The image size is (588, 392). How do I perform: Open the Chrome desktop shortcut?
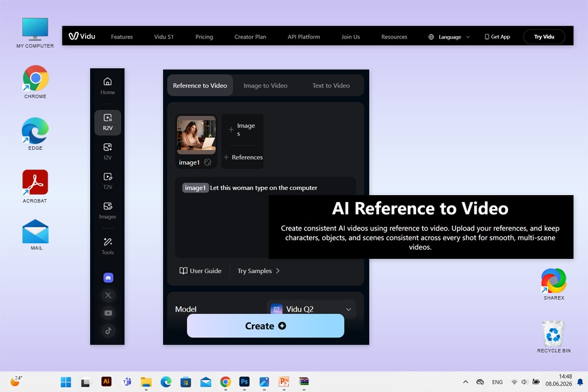point(35,82)
